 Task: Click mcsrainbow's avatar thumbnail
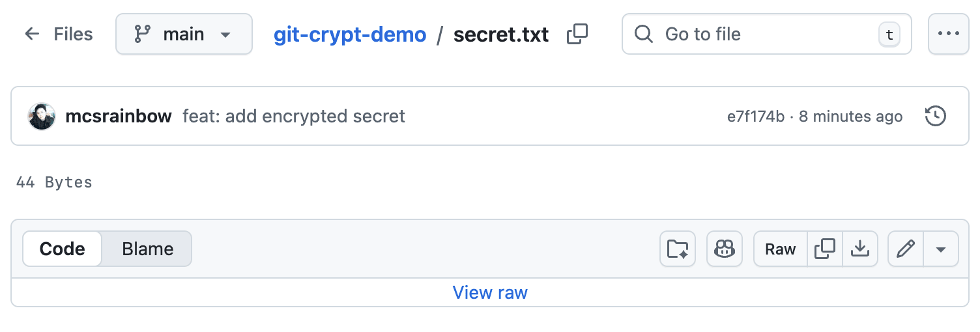coord(42,117)
